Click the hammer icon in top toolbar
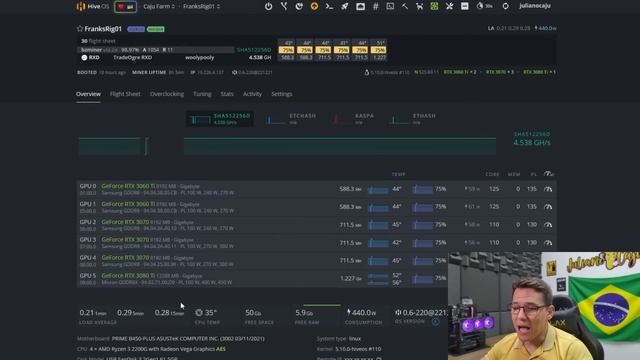The height and width of the screenshot is (360, 640). [404, 6]
